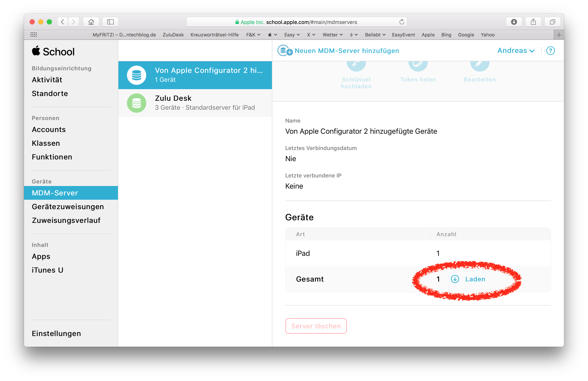Open Einstellungen in the sidebar
Viewport: 588px width, 381px height.
[x=56, y=334]
